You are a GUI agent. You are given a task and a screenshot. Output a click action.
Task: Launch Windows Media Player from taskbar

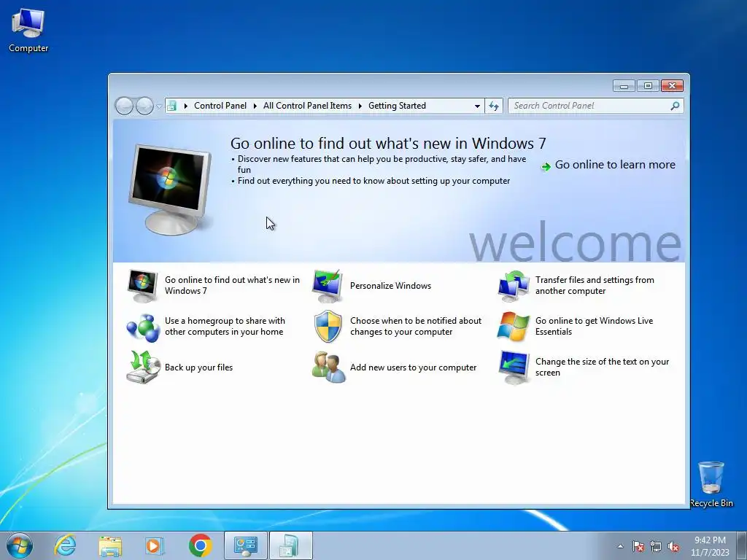pos(154,545)
